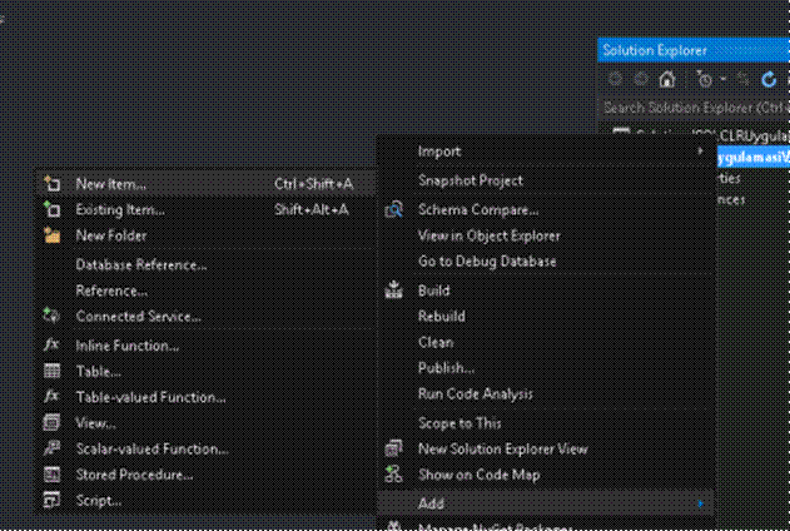Click the Build icon in the context menu
The image size is (790, 531).
click(393, 290)
